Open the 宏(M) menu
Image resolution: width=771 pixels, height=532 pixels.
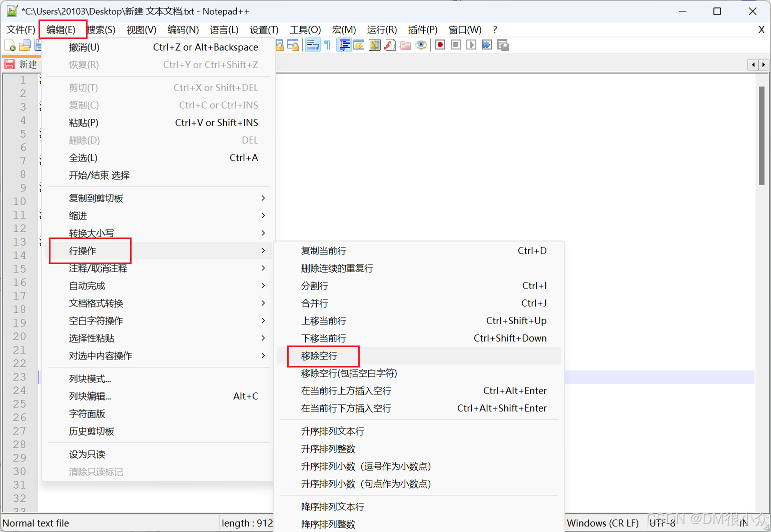[344, 30]
